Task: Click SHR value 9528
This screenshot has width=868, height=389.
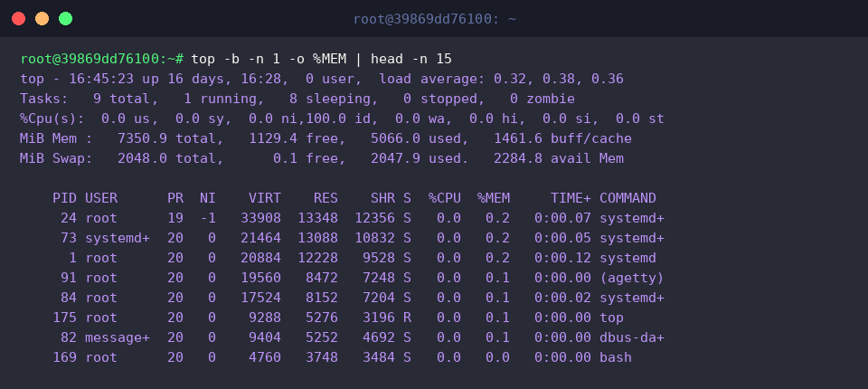Action: [x=379, y=258]
